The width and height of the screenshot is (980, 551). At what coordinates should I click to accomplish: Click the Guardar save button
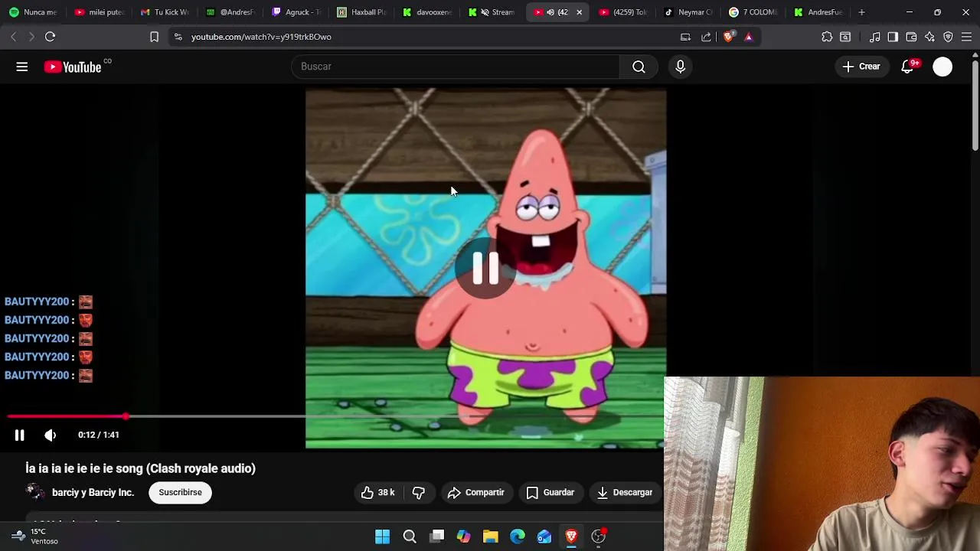pyautogui.click(x=550, y=492)
